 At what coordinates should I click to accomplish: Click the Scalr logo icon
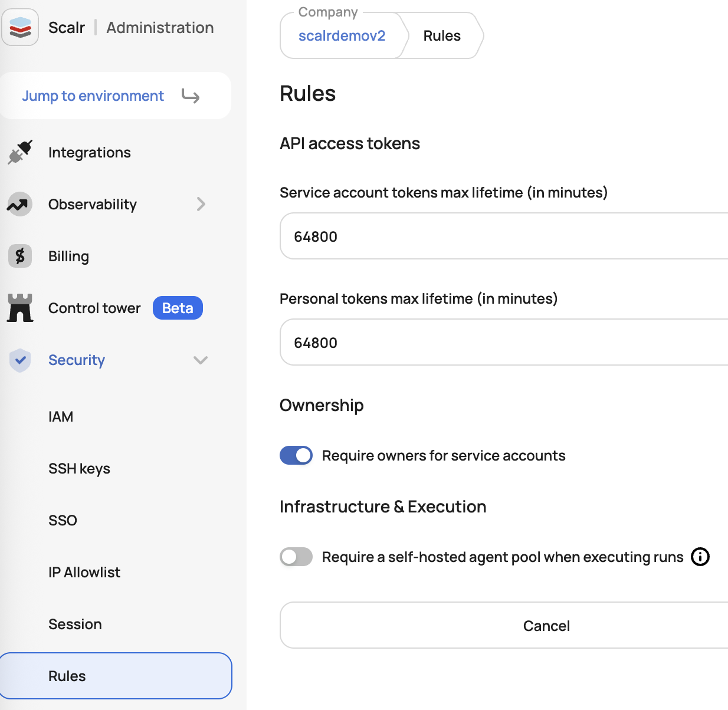pos(20,27)
